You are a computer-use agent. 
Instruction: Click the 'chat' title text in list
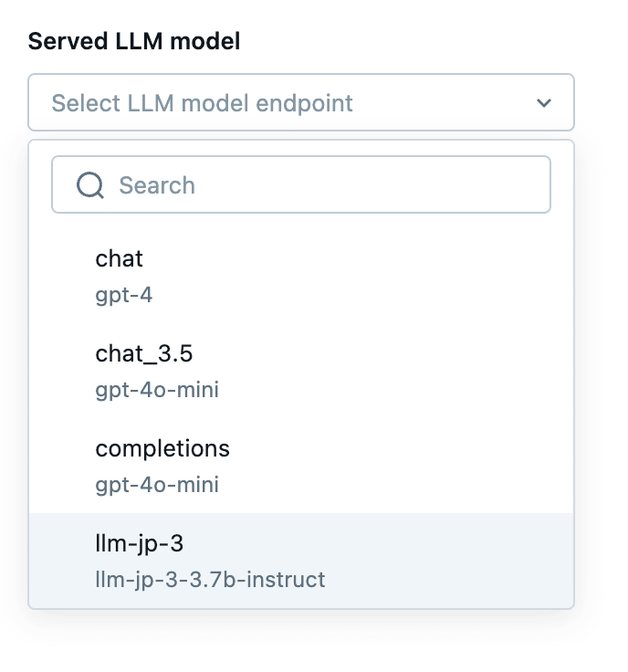pyautogui.click(x=119, y=258)
